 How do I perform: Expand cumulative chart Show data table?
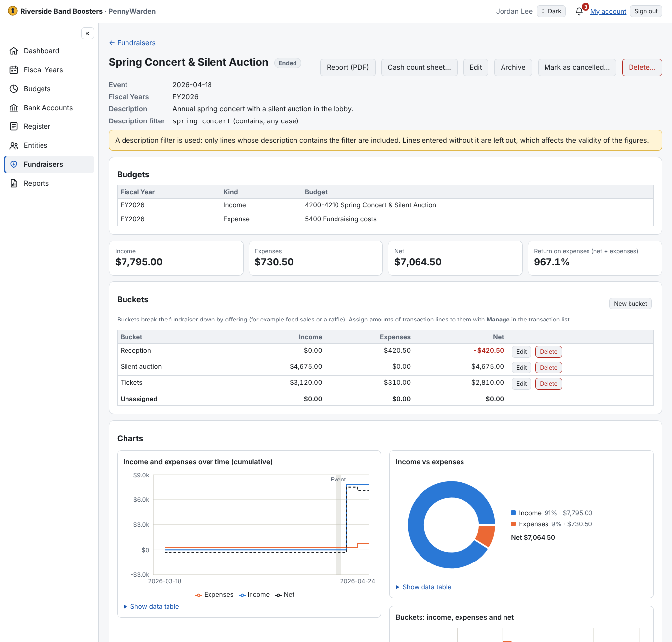pyautogui.click(x=151, y=606)
